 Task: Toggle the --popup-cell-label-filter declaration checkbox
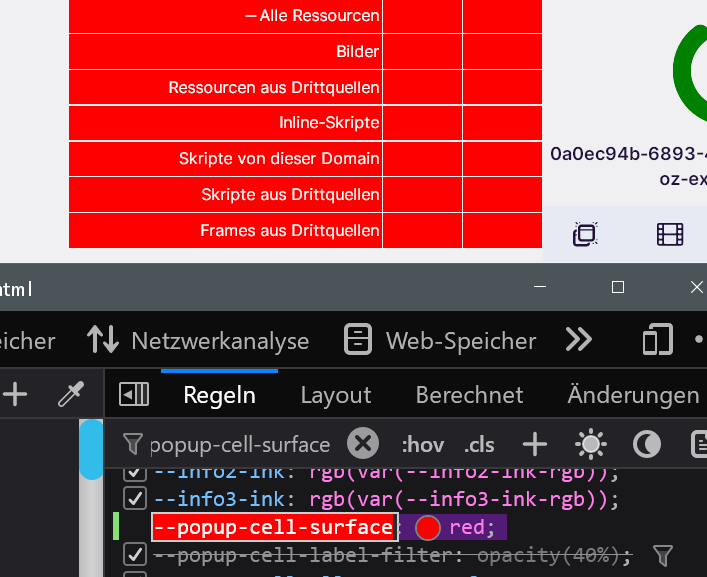pos(134,553)
